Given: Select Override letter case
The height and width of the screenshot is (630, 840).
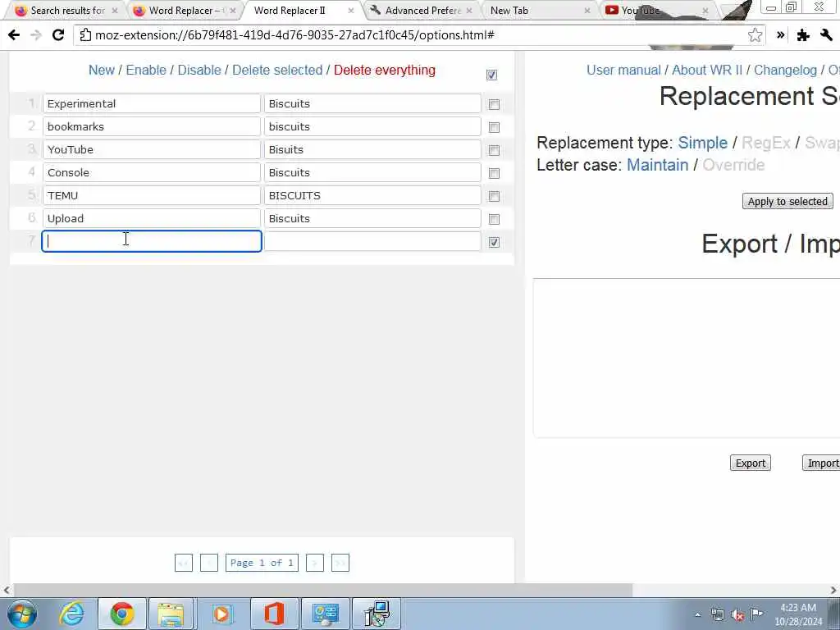Looking at the screenshot, I should tap(733, 165).
